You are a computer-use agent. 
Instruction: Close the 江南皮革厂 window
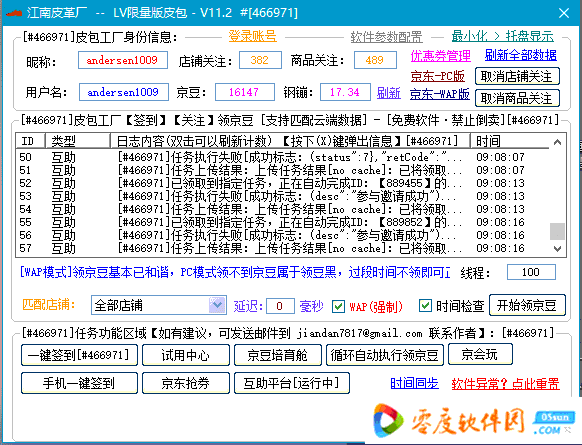point(564,13)
